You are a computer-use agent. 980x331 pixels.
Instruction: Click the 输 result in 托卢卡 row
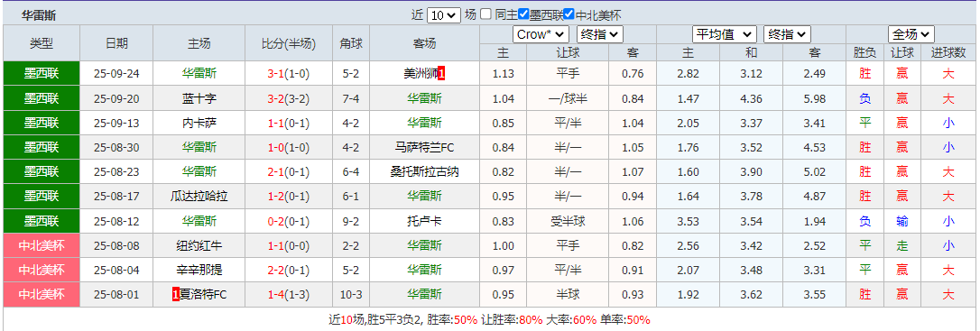point(902,221)
